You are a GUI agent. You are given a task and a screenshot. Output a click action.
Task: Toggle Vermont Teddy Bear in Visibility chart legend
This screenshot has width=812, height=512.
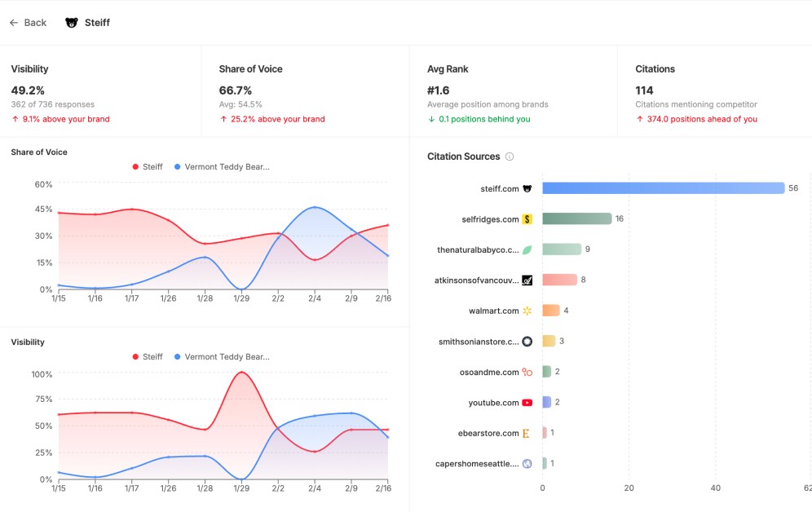(x=223, y=357)
